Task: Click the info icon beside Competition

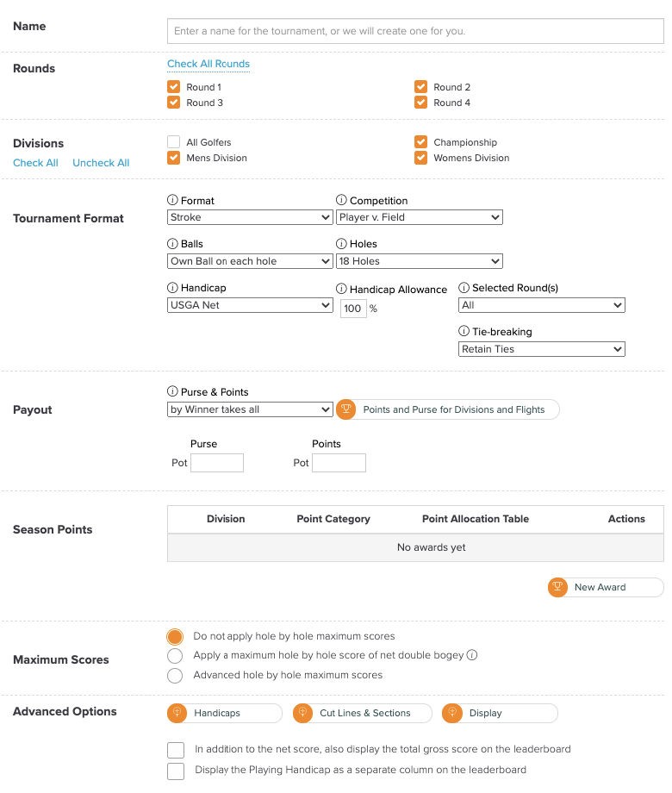Action: pos(343,200)
